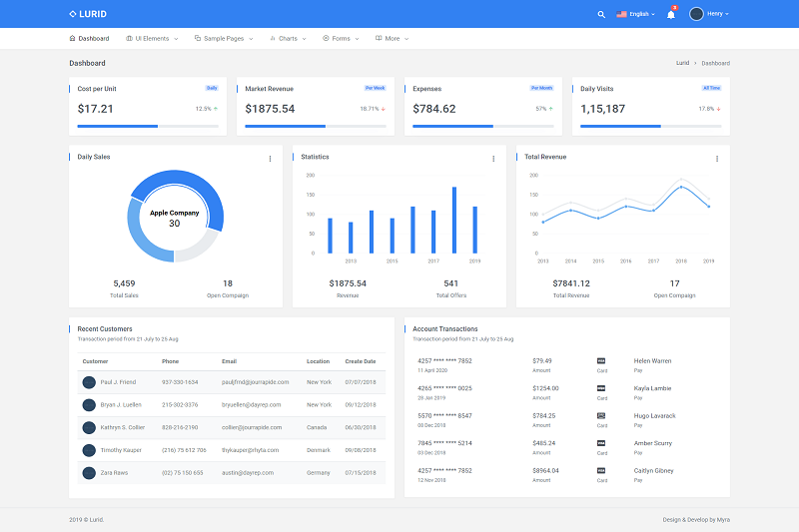This screenshot has height=532, width=799.
Task: Click the Lurid logo in header
Action: pos(88,14)
